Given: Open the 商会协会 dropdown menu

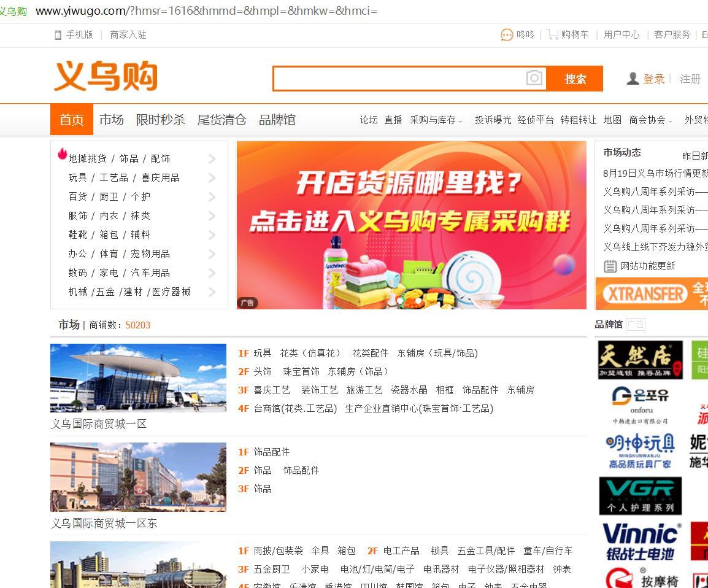Looking at the screenshot, I should pyautogui.click(x=650, y=120).
